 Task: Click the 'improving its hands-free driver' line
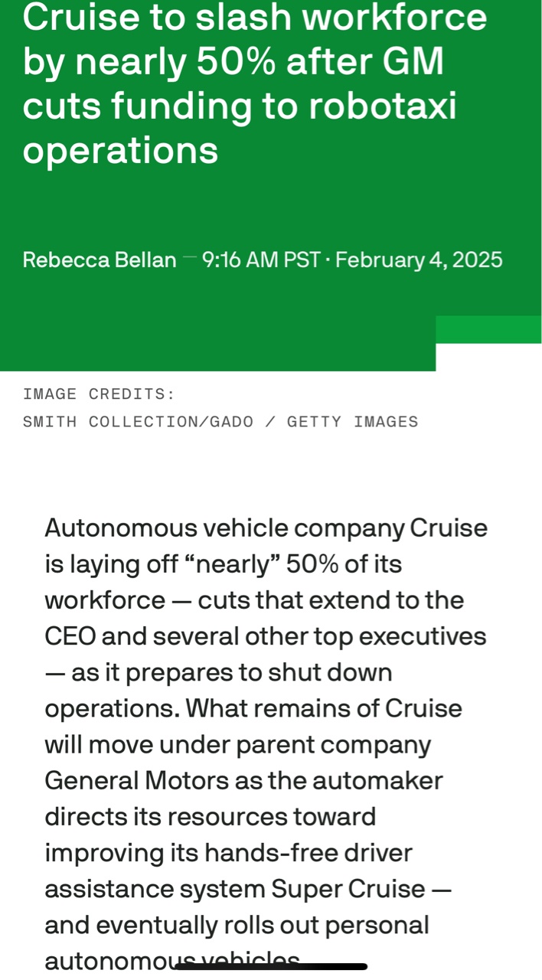[x=228, y=854]
